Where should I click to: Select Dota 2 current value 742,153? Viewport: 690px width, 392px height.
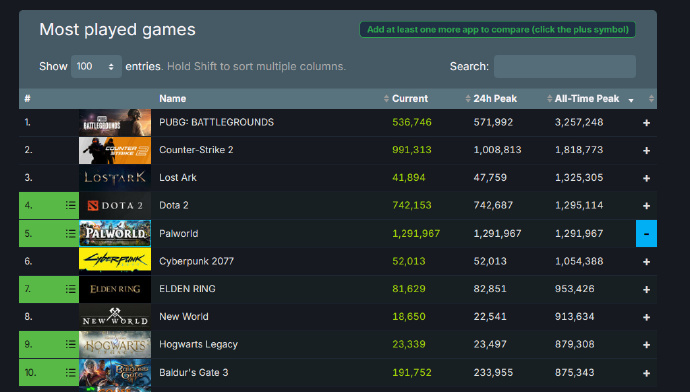coord(412,205)
